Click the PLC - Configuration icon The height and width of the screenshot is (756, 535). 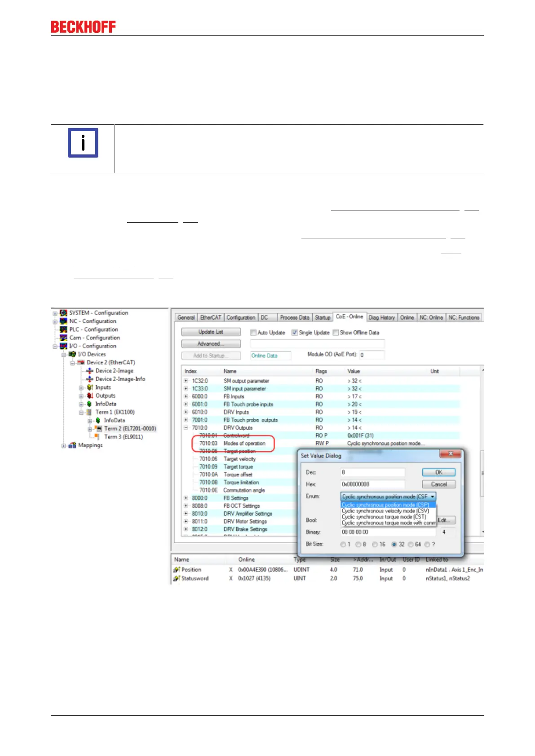tap(63, 330)
